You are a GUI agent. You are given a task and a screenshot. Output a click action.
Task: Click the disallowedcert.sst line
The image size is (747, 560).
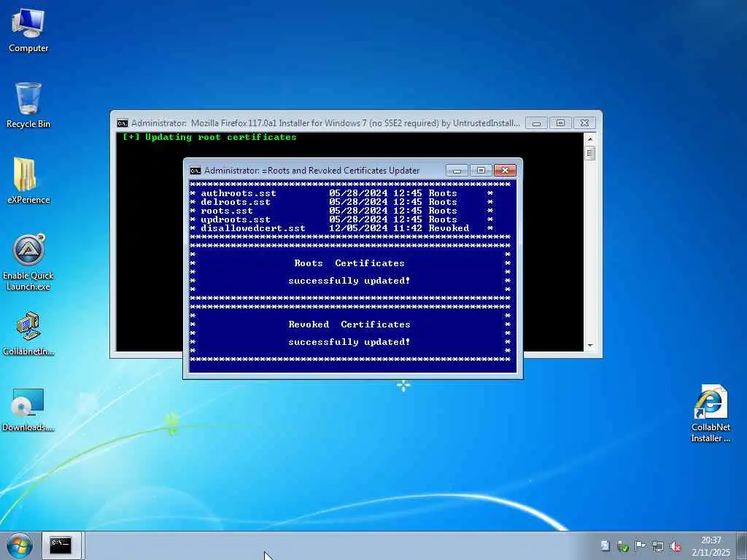pos(341,228)
